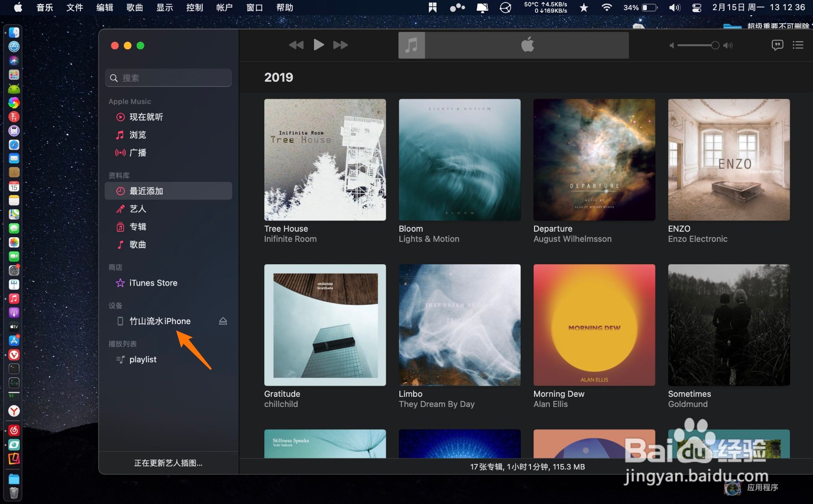Open Control Center in menu bar
This screenshot has width=813, height=504.
697,8
